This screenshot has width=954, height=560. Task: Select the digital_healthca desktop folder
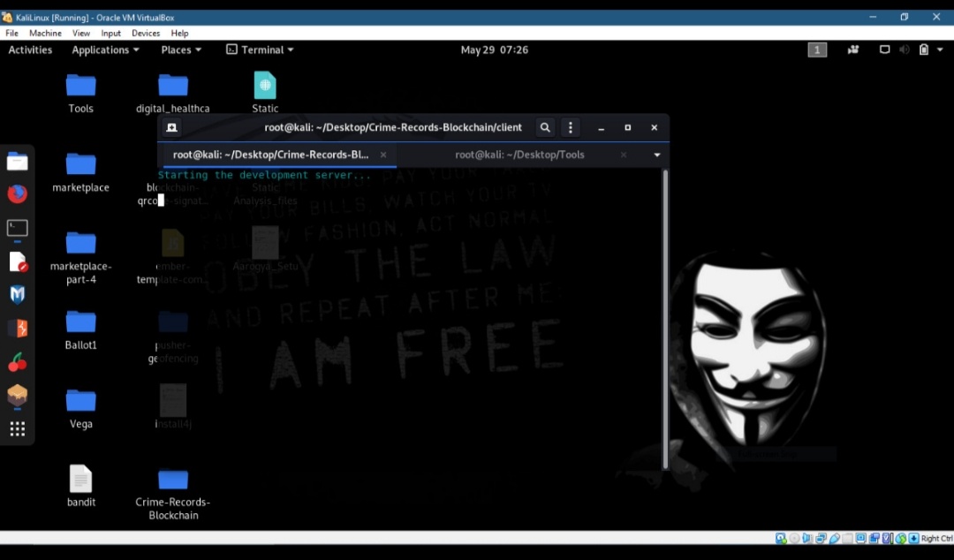point(173,94)
